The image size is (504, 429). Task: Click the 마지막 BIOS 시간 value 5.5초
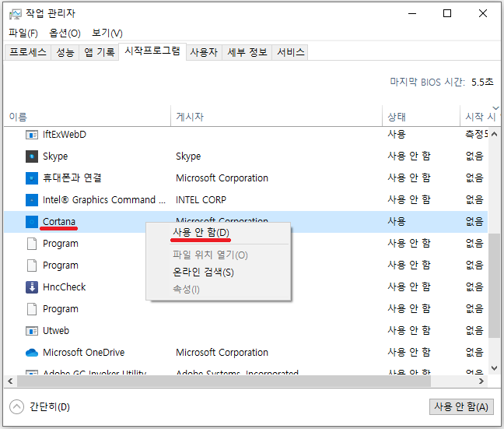[482, 83]
